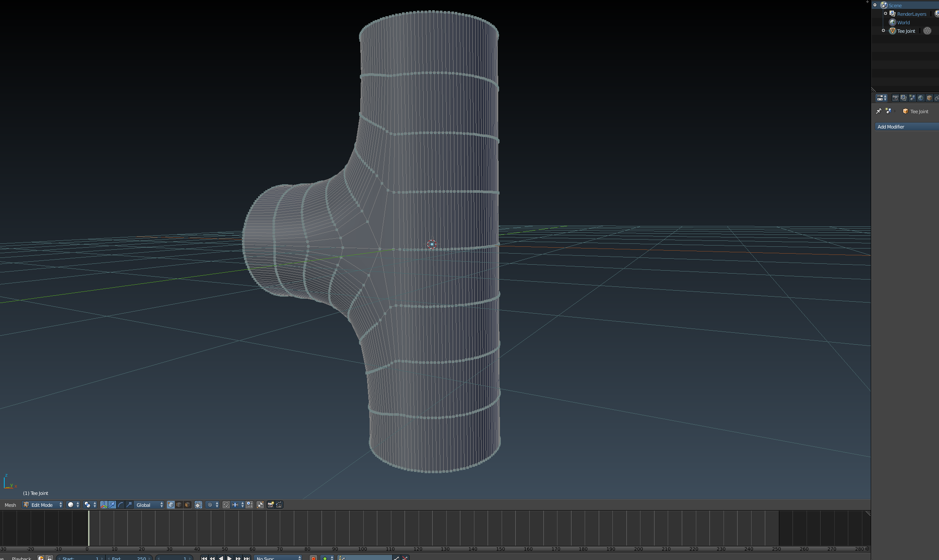Screen dimensions: 939x560
Task: Open the Mesh menu
Action: point(10,505)
